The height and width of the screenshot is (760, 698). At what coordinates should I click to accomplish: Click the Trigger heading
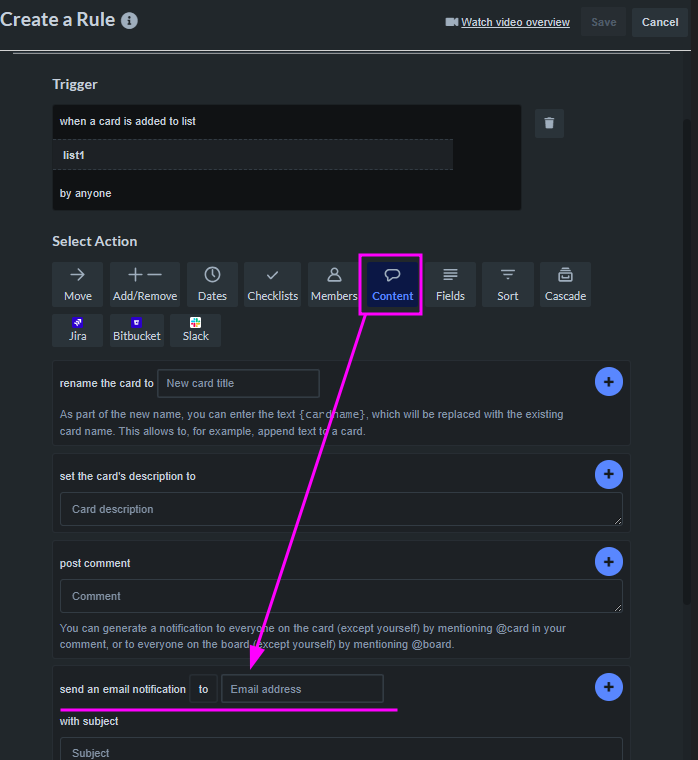pyautogui.click(x=75, y=84)
